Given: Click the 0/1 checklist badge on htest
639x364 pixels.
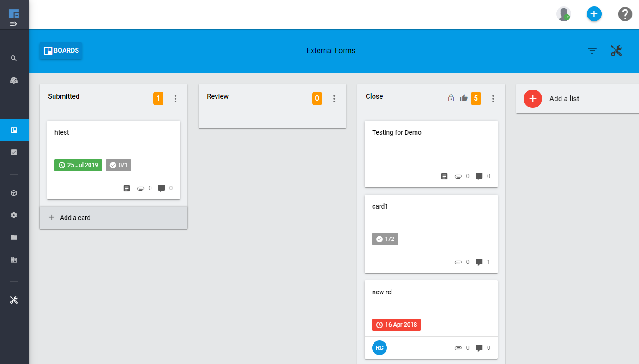Looking at the screenshot, I should [118, 165].
